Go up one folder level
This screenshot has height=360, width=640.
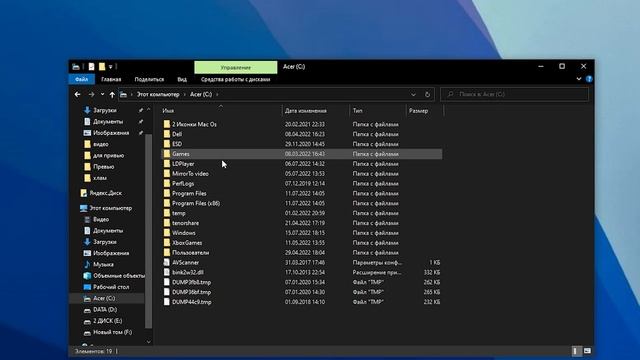click(x=112, y=95)
